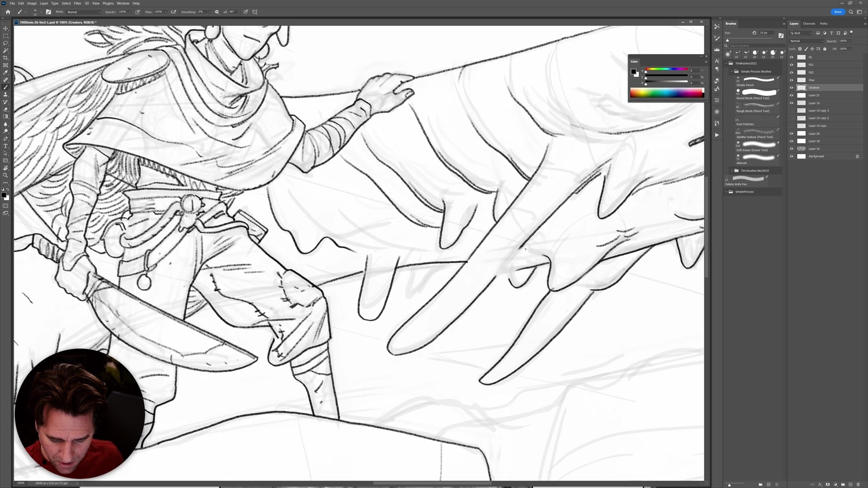The width and height of the screenshot is (868, 488).
Task: Select the Crop tool
Action: (x=5, y=58)
